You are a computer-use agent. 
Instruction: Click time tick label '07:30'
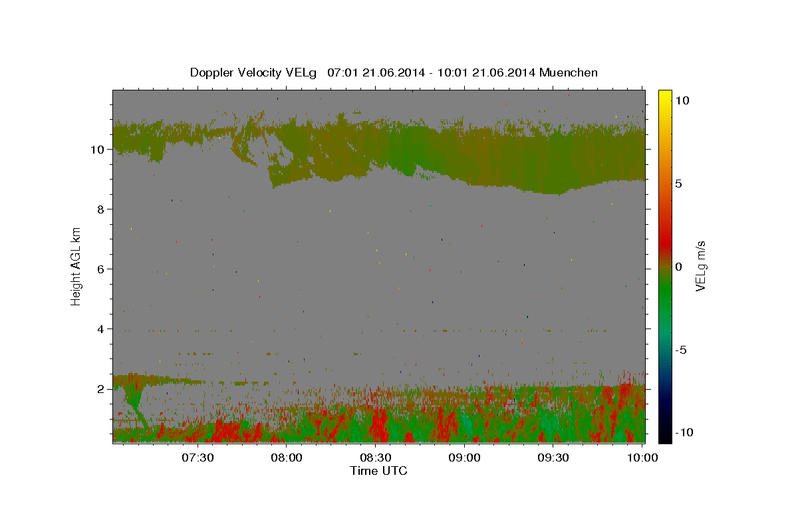198,458
